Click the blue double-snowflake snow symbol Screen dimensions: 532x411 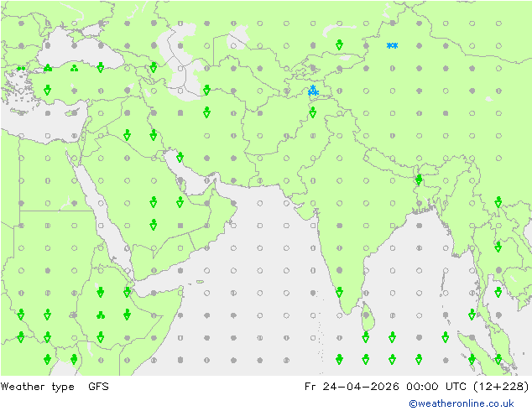pyautogui.click(x=392, y=45)
